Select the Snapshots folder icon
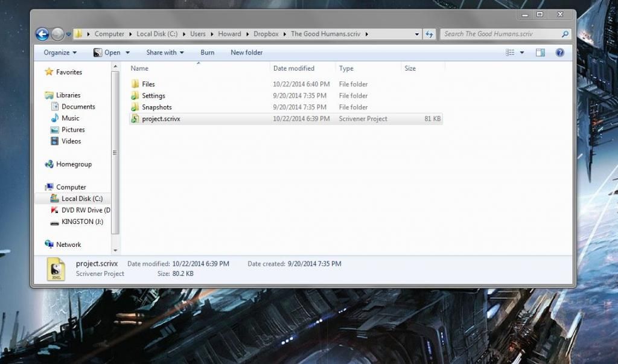The image size is (618, 364). [135, 107]
